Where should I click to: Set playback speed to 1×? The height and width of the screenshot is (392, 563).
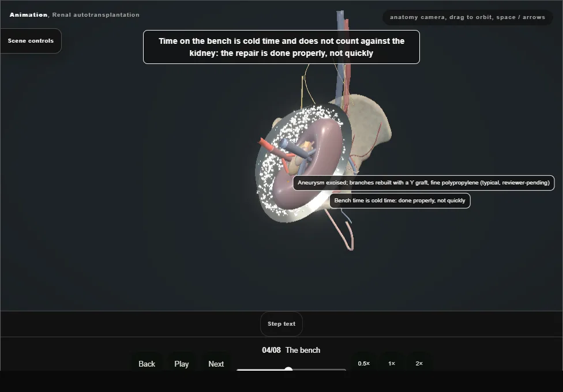392,363
